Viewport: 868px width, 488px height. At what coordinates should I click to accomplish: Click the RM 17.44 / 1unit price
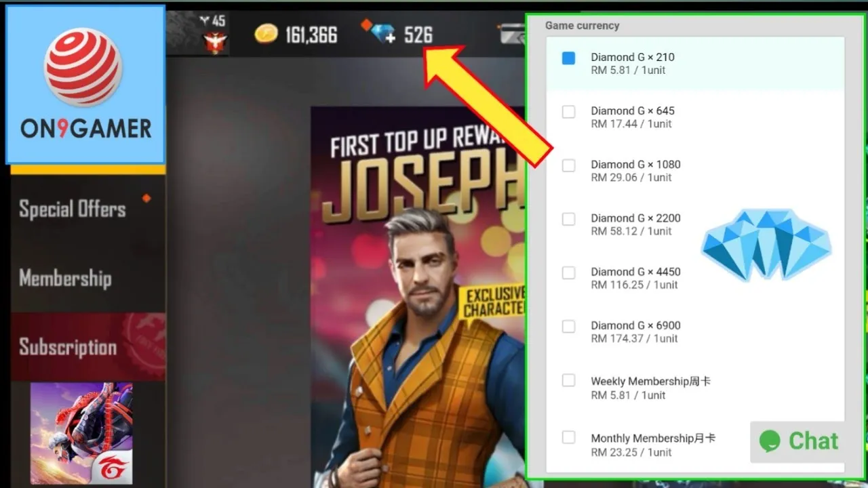[631, 124]
